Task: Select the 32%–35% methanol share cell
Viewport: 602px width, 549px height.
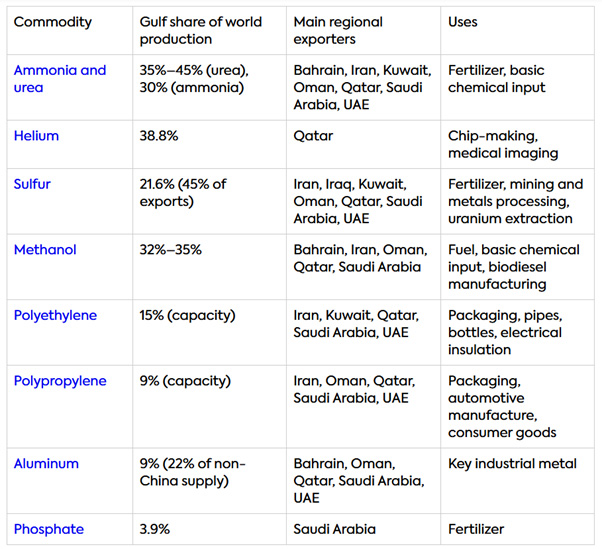Action: point(170,249)
